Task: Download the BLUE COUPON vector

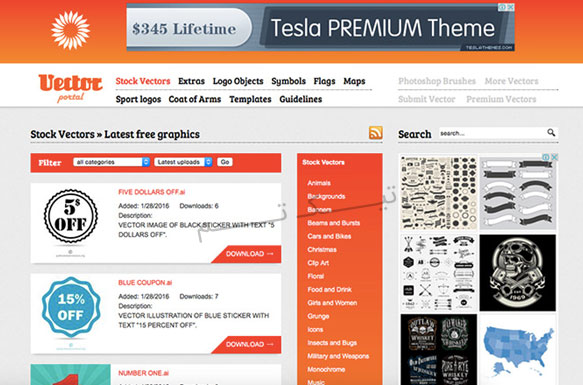Action: coord(247,344)
